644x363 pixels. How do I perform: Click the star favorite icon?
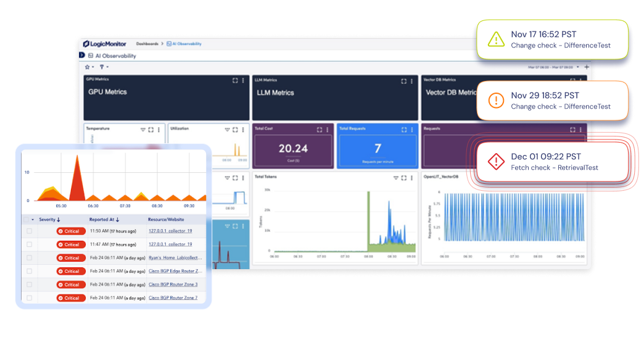(x=87, y=67)
